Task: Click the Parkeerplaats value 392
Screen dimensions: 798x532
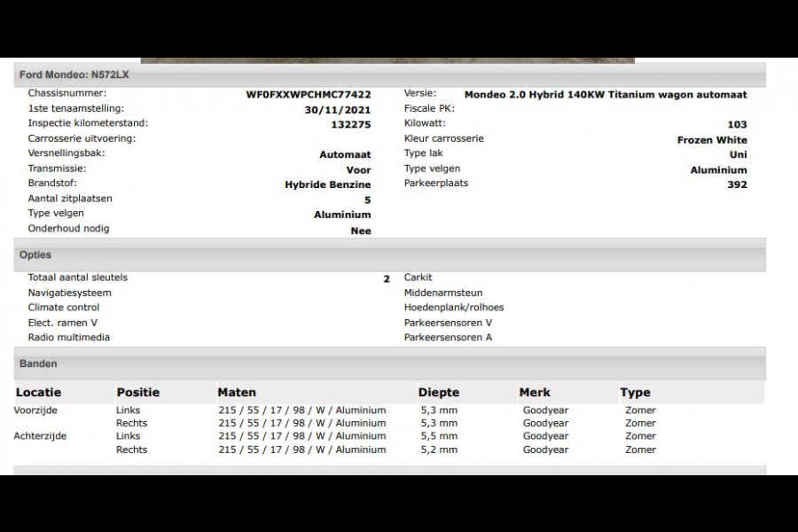Action: click(x=737, y=185)
